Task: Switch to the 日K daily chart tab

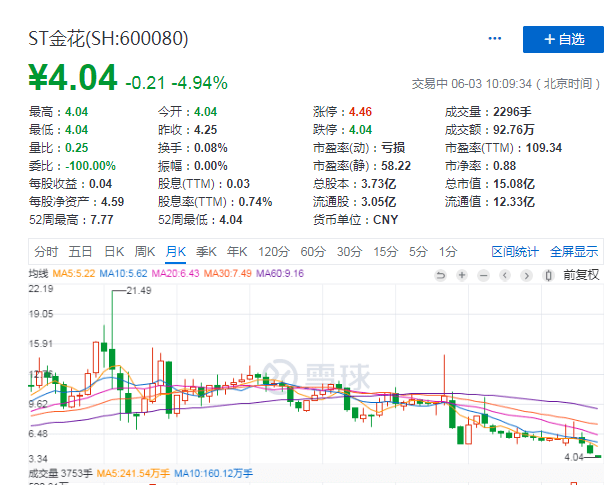Action: [x=113, y=251]
